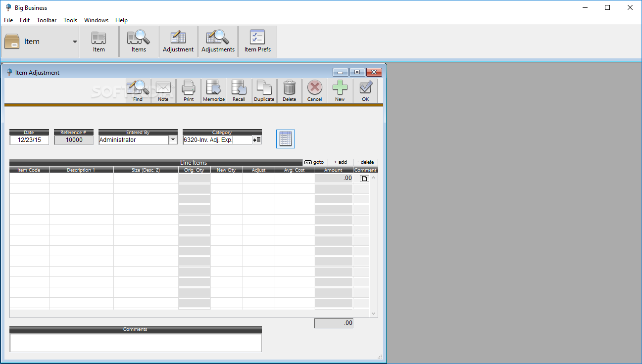
Task: Click the list icon beside Category field
Action: 257,140
